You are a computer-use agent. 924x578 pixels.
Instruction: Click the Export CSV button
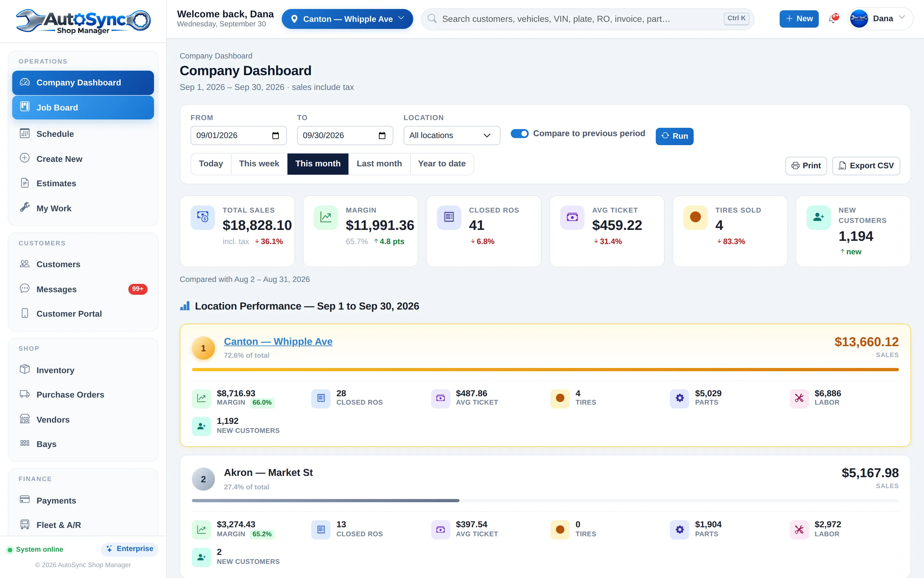pos(866,166)
